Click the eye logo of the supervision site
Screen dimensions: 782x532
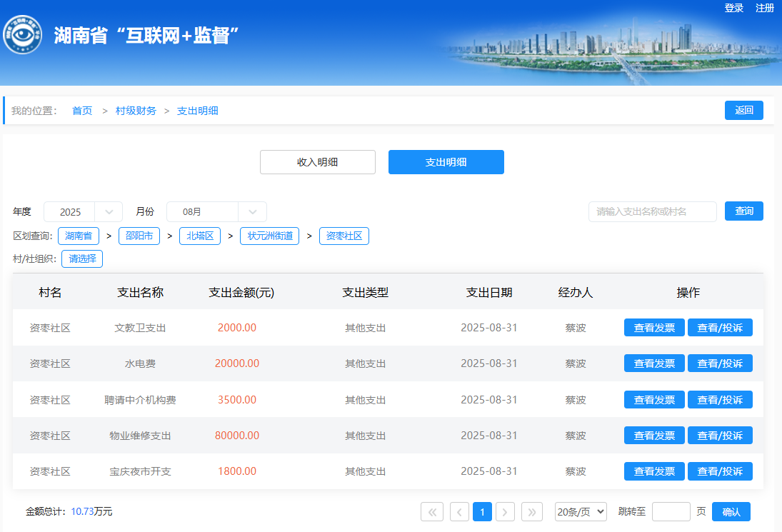pos(22,36)
